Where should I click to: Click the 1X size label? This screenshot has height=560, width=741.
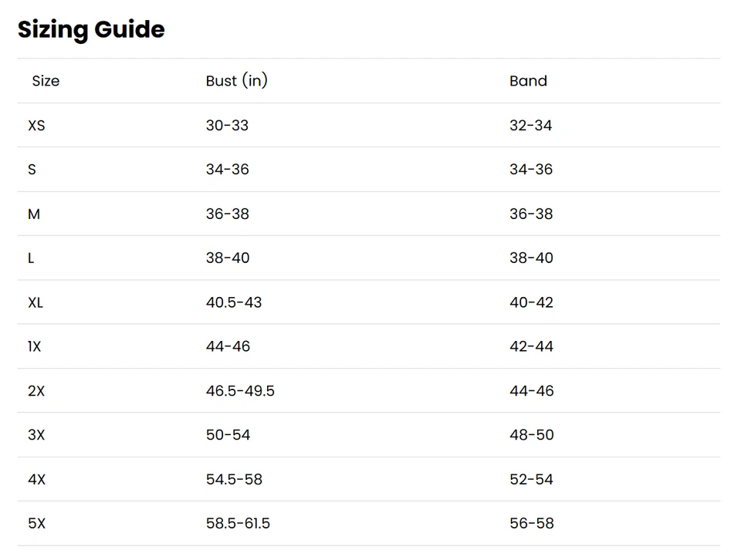tap(34, 346)
